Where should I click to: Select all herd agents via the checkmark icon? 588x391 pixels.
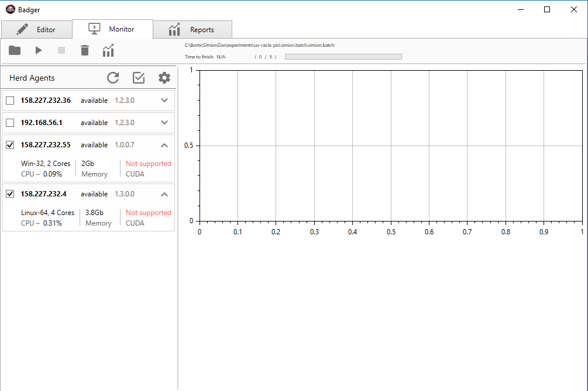coord(139,77)
